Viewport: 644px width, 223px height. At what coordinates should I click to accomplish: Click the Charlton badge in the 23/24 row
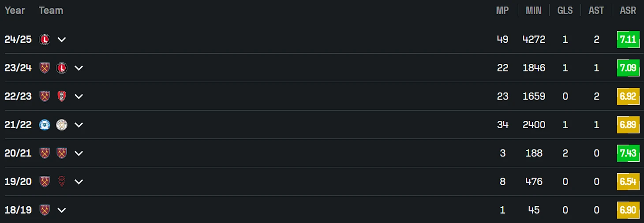click(x=62, y=68)
